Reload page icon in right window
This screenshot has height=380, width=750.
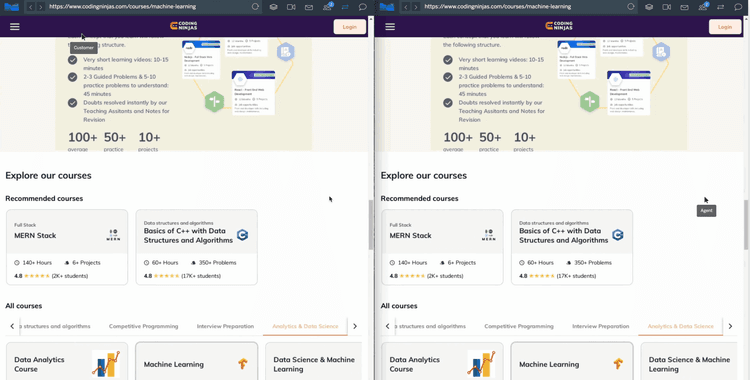coord(631,7)
